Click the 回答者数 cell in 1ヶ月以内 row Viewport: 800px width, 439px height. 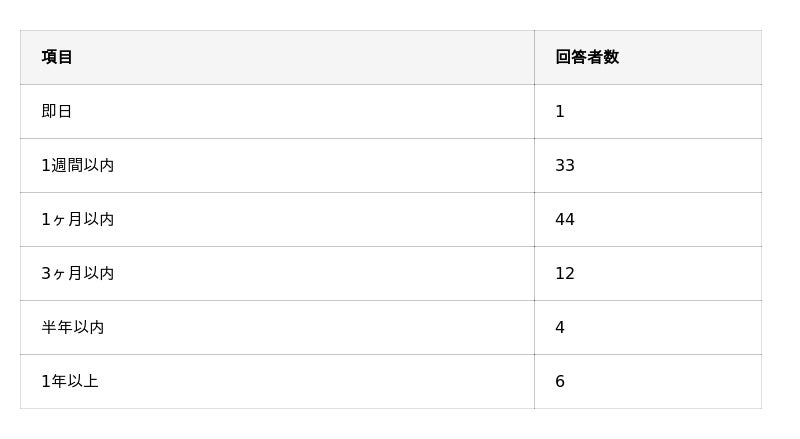647,219
